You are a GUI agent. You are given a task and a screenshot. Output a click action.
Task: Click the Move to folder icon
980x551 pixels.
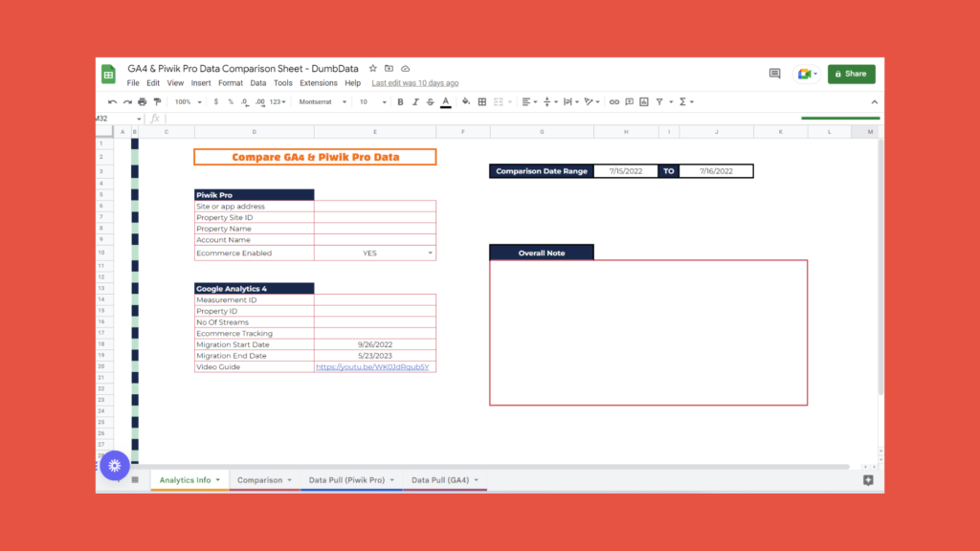pyautogui.click(x=389, y=68)
